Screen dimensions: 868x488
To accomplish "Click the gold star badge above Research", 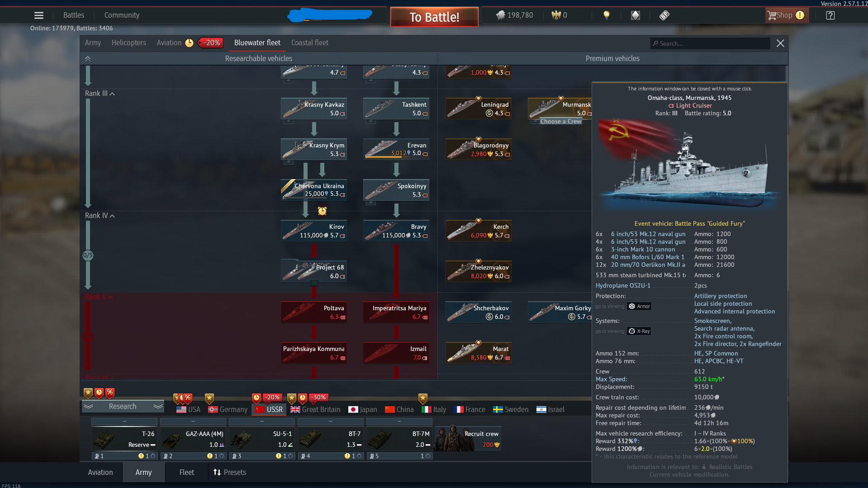I will 88,393.
